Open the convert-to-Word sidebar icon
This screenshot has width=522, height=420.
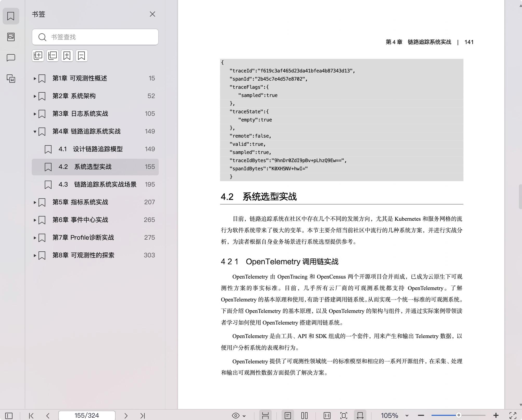[x=11, y=79]
